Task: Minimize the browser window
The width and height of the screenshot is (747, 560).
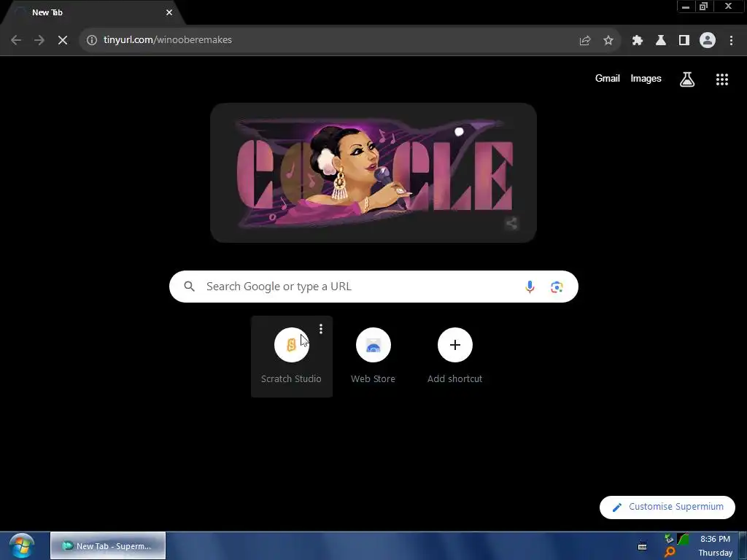Action: coord(686,6)
